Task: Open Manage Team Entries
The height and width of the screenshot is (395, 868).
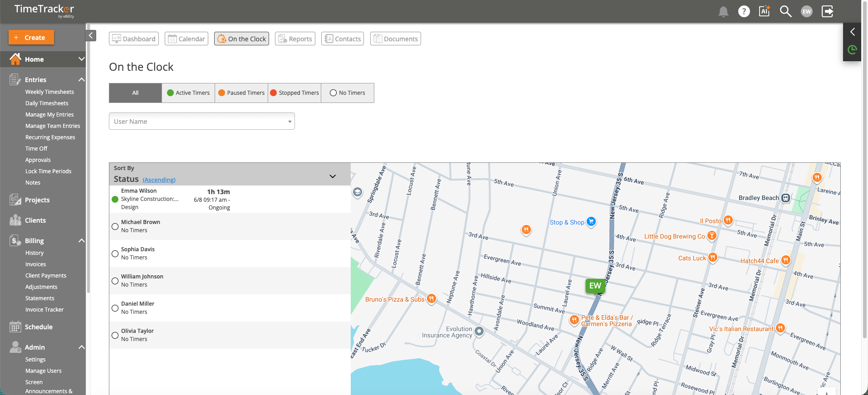Action: pyautogui.click(x=53, y=126)
